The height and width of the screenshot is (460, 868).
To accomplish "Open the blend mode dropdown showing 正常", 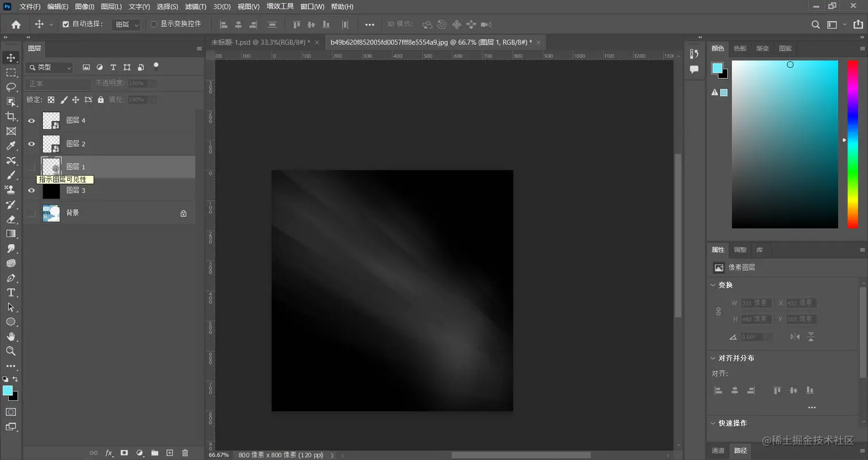I will point(57,83).
